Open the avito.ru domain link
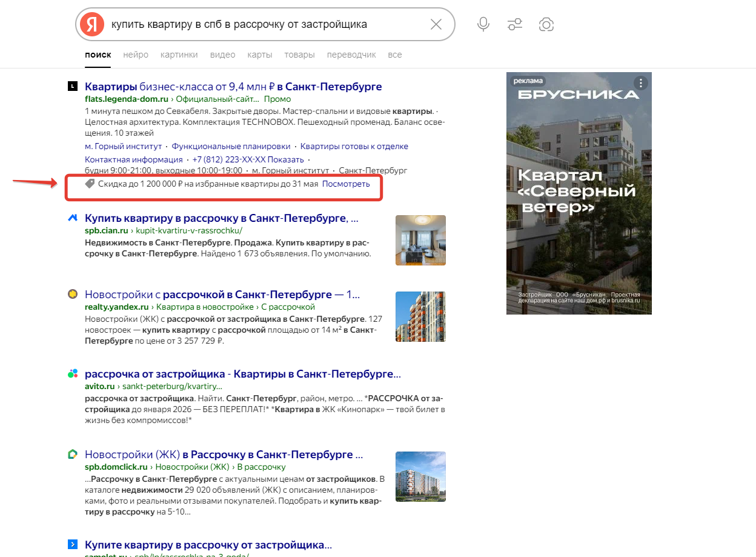Screen dimensions: 756x557 tap(100, 386)
